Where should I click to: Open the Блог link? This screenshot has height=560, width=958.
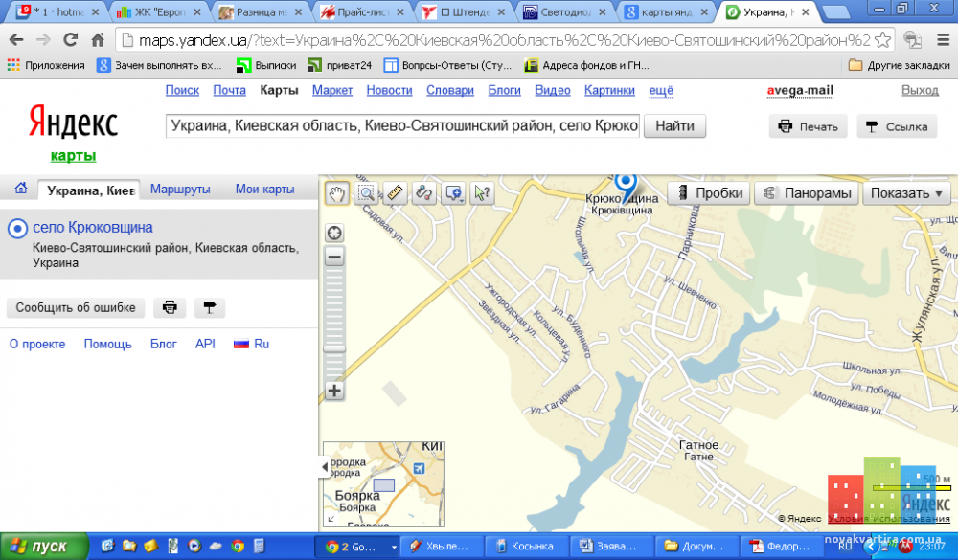[164, 344]
